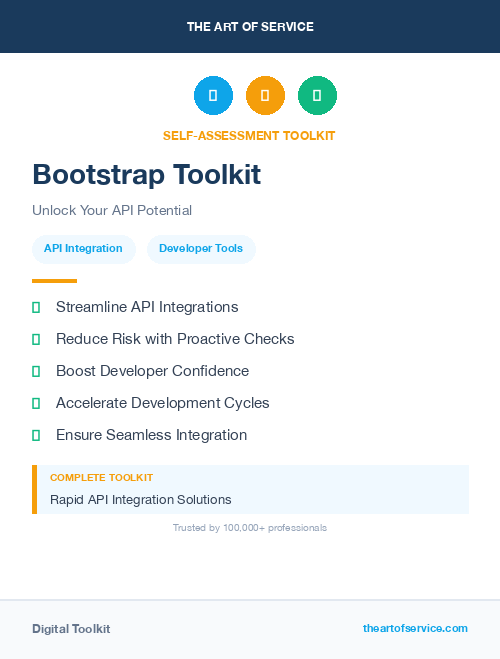Click the Boost Developer Confidence text

pos(153,371)
